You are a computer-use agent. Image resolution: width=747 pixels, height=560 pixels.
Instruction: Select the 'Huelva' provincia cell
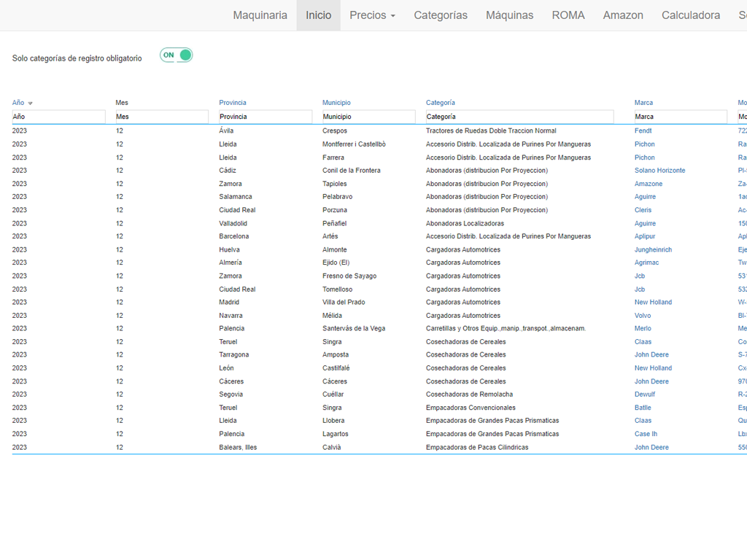click(229, 249)
